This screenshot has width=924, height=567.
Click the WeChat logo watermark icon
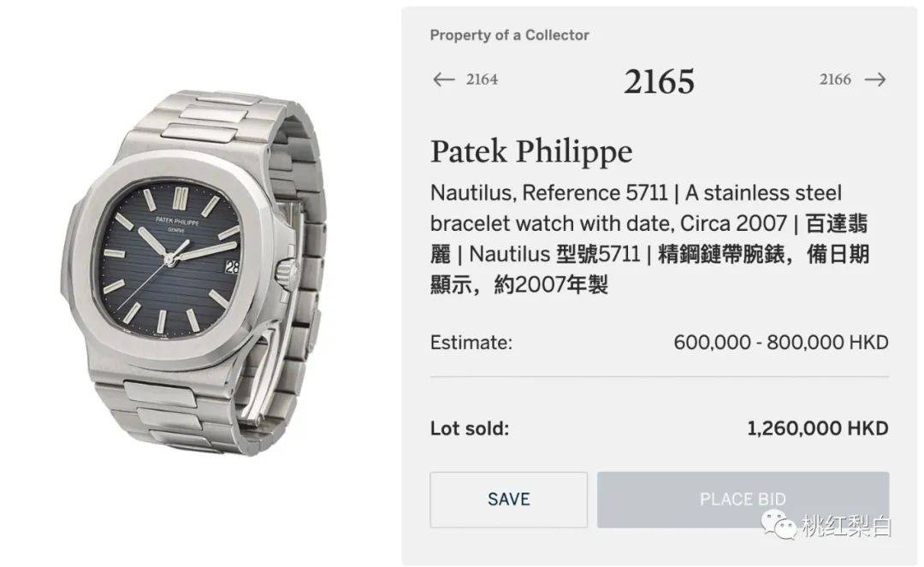[779, 523]
